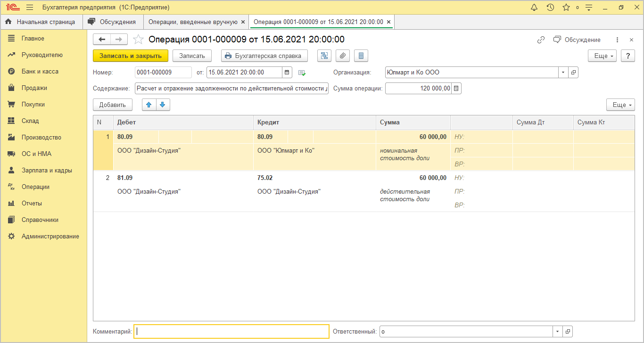Get link to document icon
This screenshot has width=644, height=343.
coord(541,40)
